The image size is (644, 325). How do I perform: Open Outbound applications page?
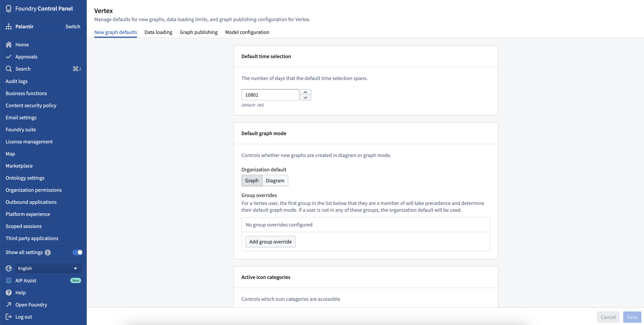pyautogui.click(x=31, y=202)
